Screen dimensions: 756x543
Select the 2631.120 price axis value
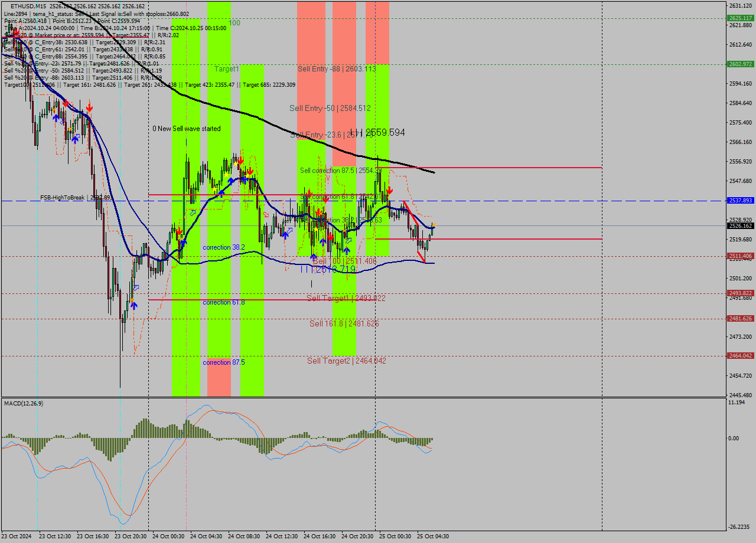(x=740, y=5)
